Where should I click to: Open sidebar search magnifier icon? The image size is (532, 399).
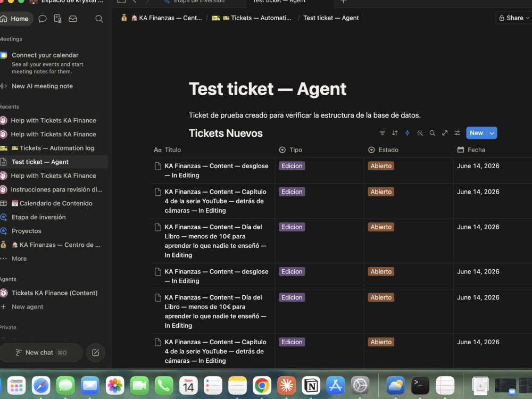point(99,19)
